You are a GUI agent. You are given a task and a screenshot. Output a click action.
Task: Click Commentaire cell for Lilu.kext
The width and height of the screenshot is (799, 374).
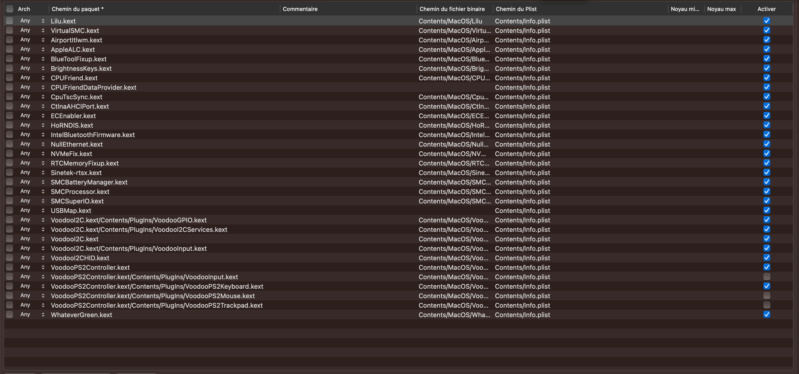click(348, 21)
